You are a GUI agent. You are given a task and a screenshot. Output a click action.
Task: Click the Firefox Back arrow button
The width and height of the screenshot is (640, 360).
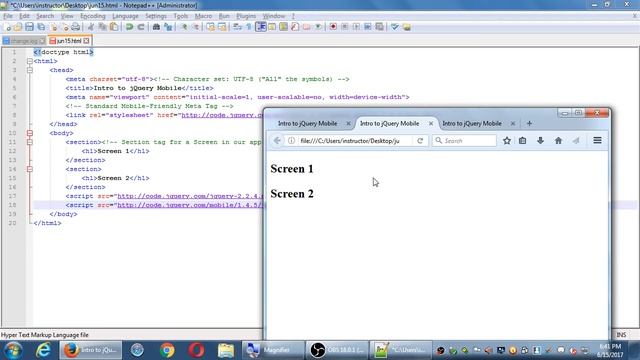point(277,140)
